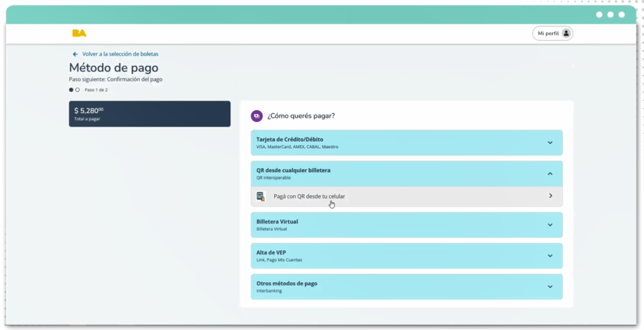Go back via Volver a la selección de boletas

[120, 54]
